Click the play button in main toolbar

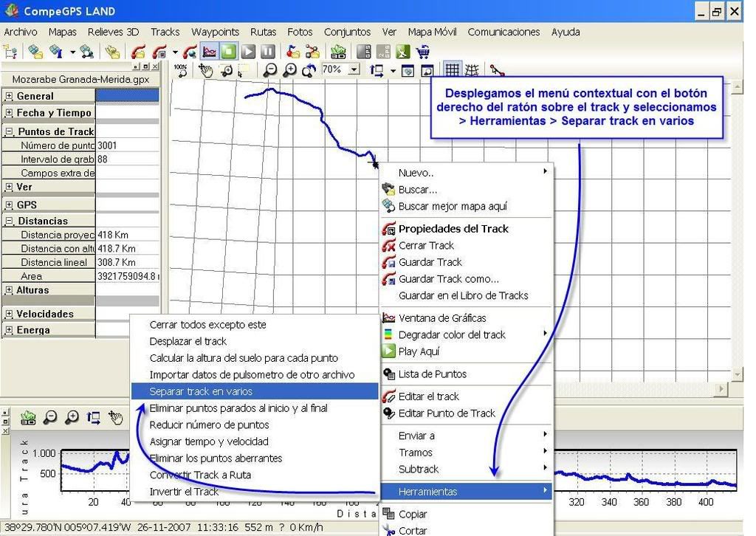click(x=248, y=52)
